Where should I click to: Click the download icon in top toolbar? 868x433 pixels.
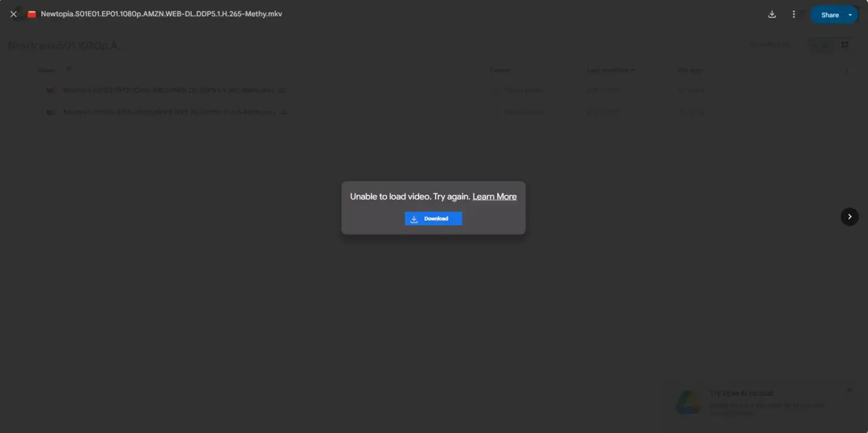click(x=772, y=14)
